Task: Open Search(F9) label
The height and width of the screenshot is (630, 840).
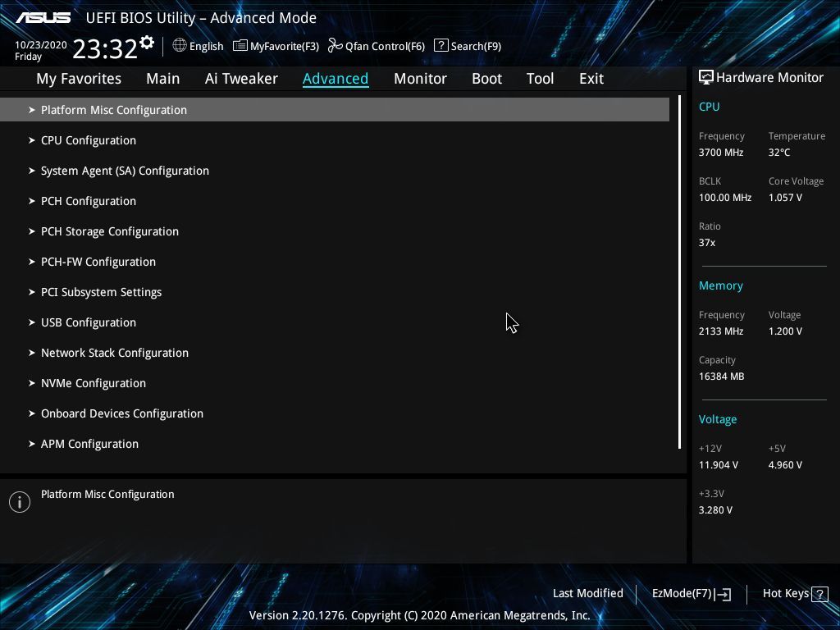Action: pos(476,47)
